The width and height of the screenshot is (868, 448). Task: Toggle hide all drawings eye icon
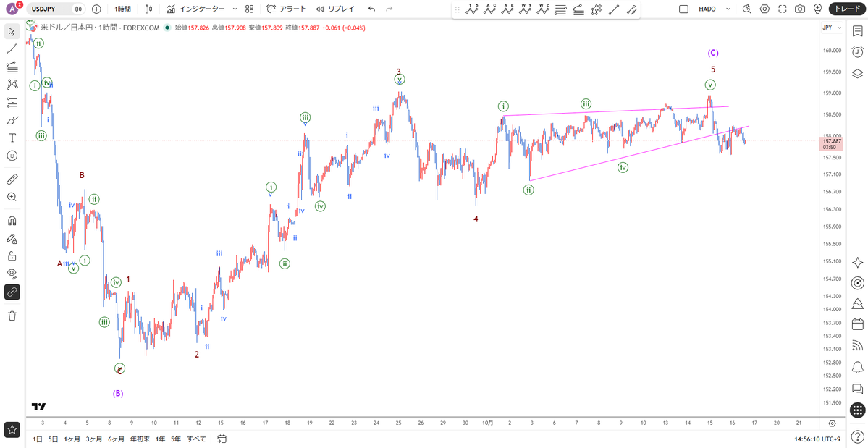pos(12,274)
